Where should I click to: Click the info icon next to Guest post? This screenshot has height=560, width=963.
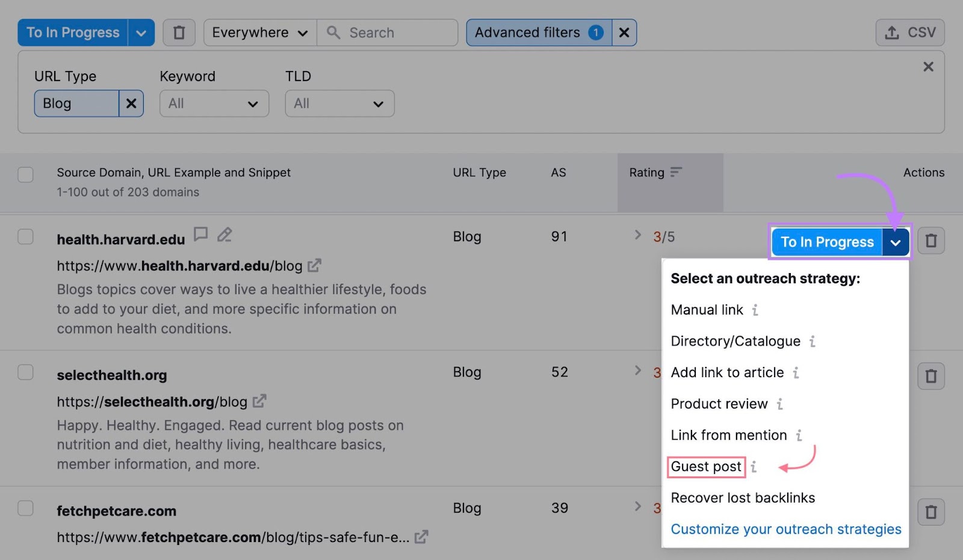pos(753,467)
